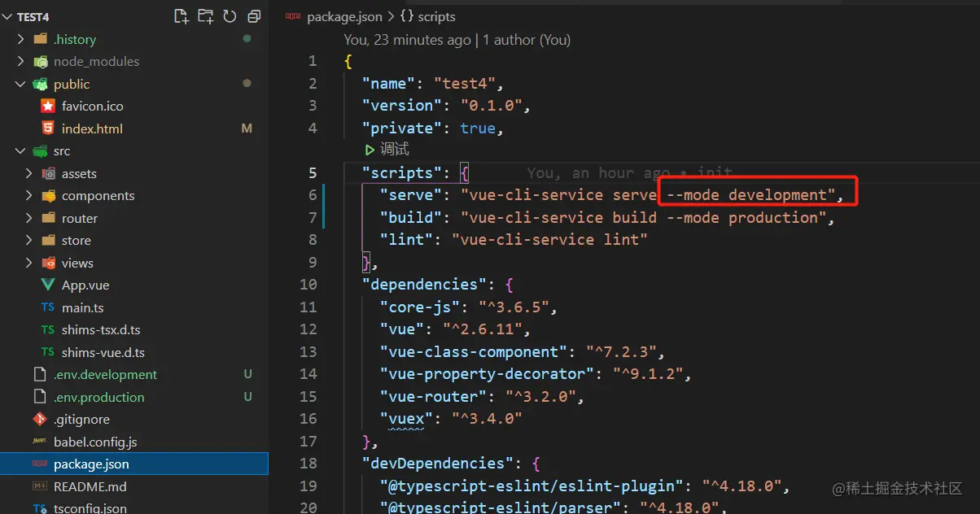
Task: Click the U status badge on .env.development
Action: pyautogui.click(x=247, y=375)
